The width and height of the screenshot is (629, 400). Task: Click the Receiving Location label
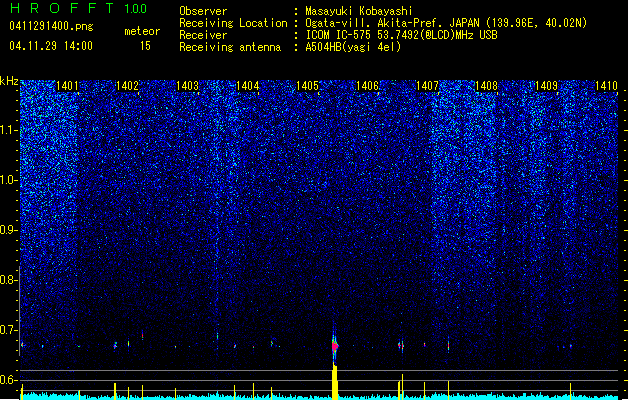(x=233, y=23)
